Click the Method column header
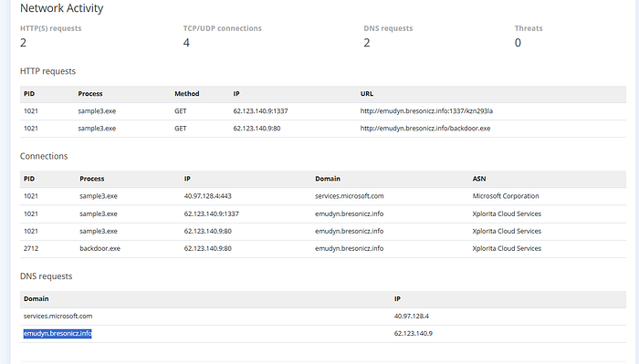Screen dimensions: 639x364 (186, 94)
